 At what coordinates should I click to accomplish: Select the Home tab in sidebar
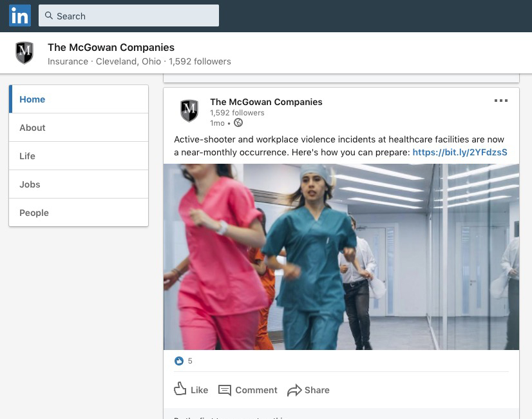tap(79, 99)
